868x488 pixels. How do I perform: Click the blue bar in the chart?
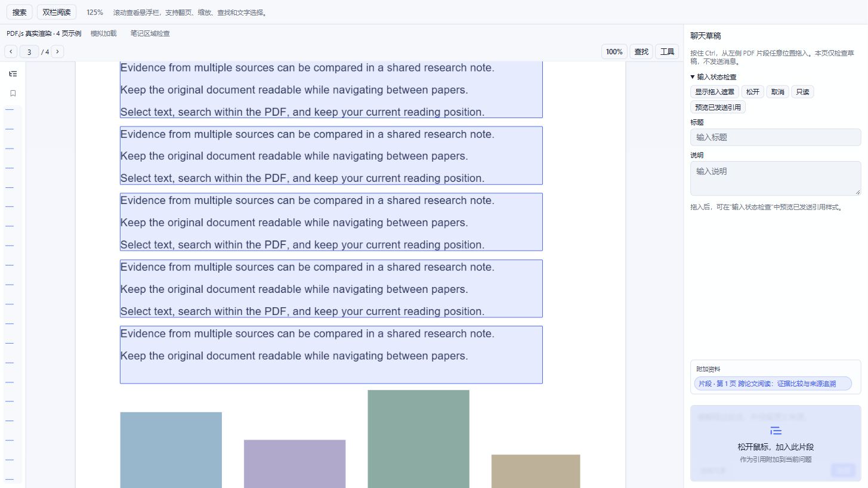point(171,450)
